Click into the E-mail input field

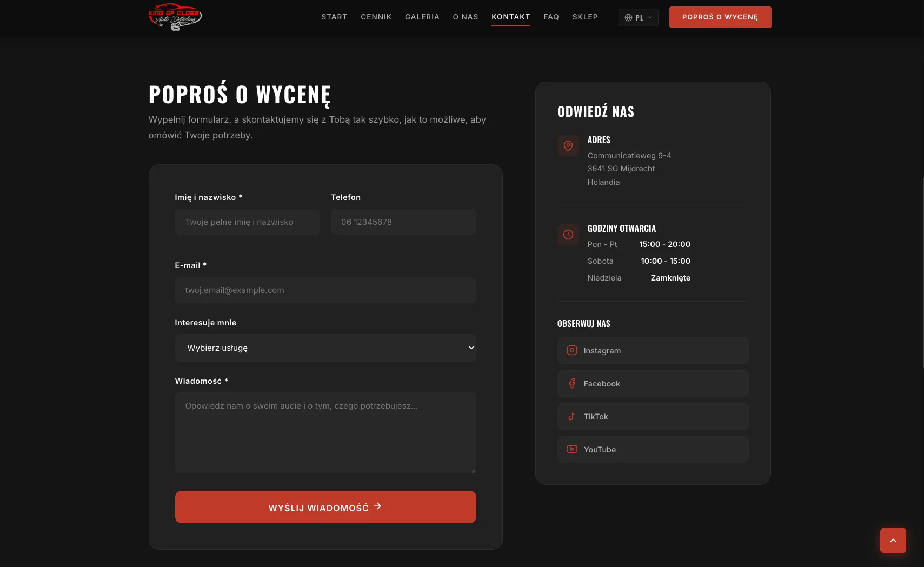point(325,290)
